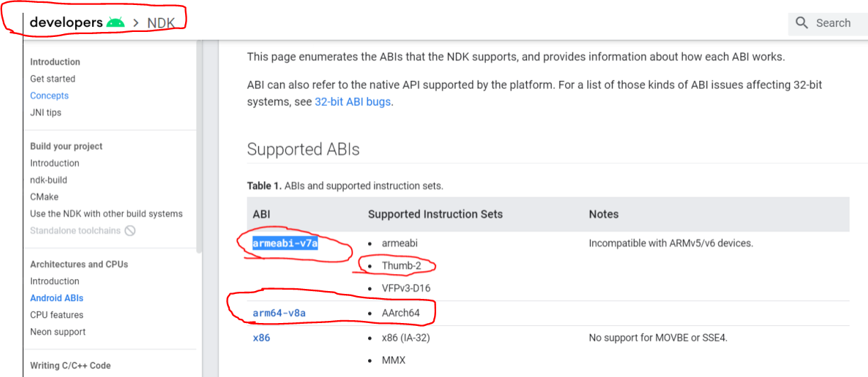Click the sidebar vertical scrollbar
868x377 pixels.
(x=199, y=142)
